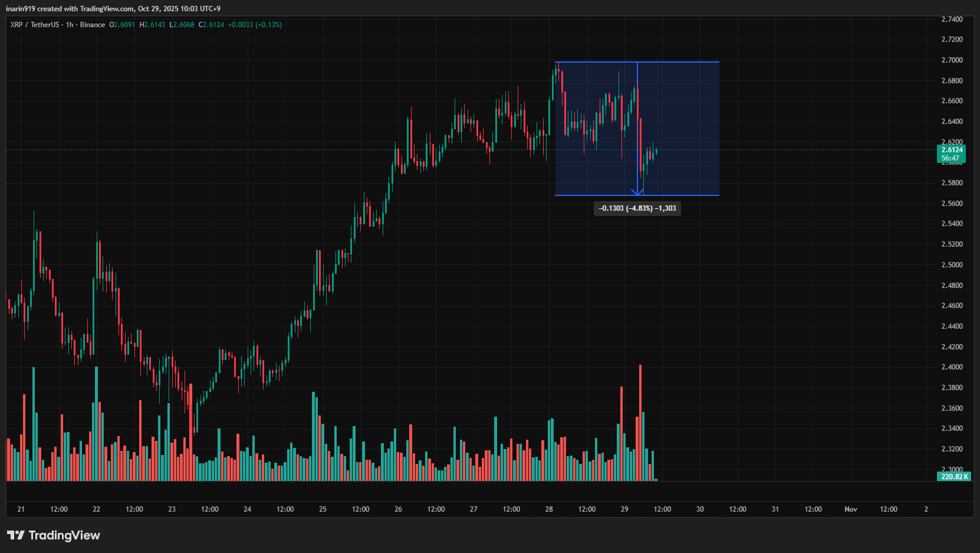Select the -0.1303 (-4.83%) measurement tooltip

click(637, 208)
